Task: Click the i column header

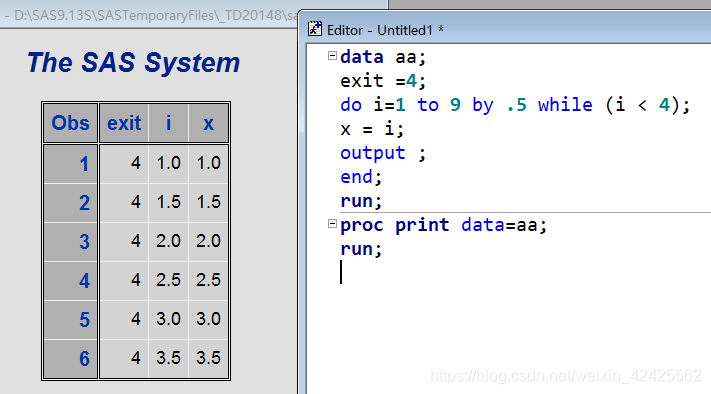Action: (x=168, y=123)
